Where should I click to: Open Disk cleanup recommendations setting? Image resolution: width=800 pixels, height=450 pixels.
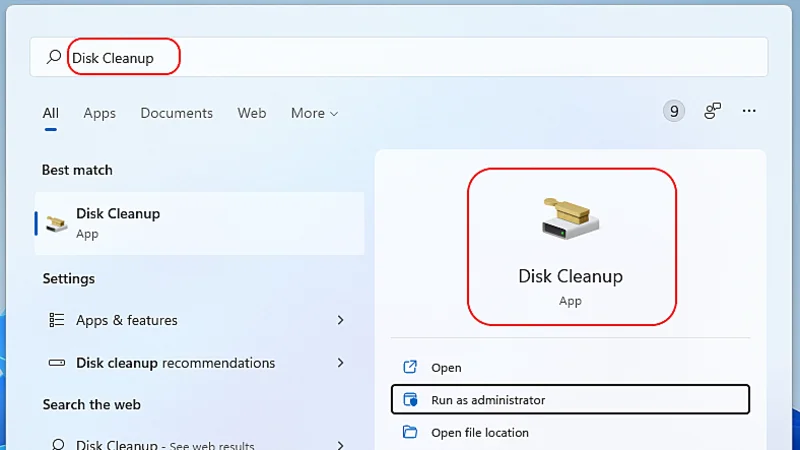(x=199, y=363)
